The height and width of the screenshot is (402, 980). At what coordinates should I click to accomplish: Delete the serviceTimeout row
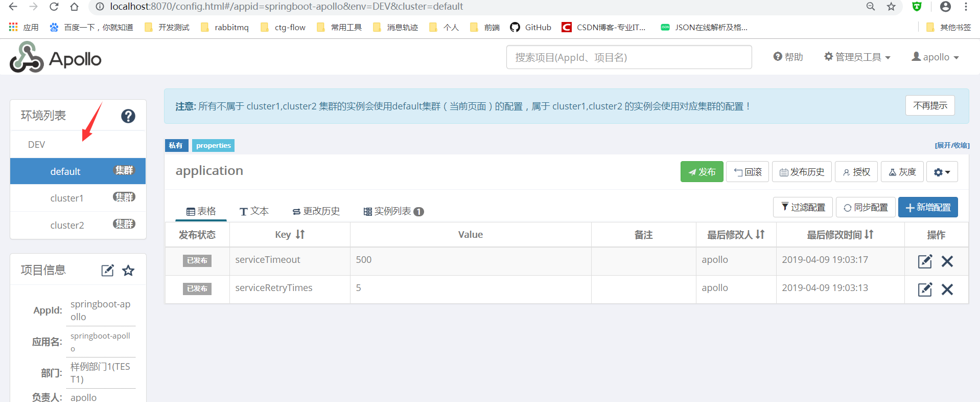coord(947,261)
